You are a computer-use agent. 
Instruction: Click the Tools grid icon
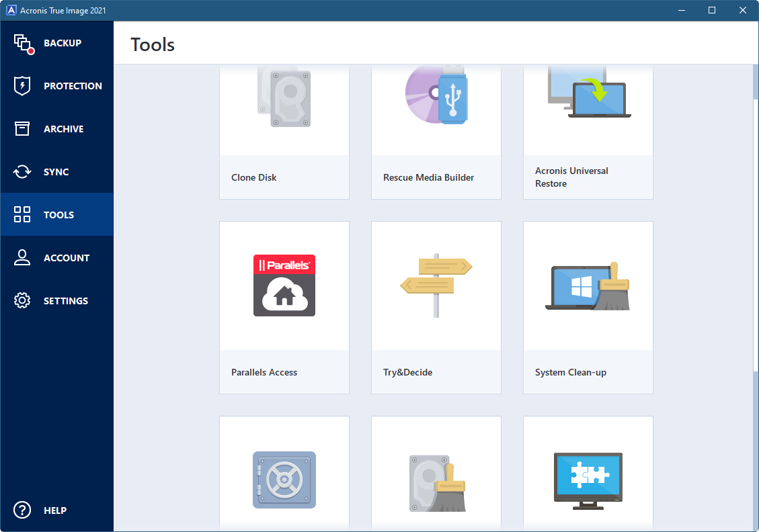point(22,214)
